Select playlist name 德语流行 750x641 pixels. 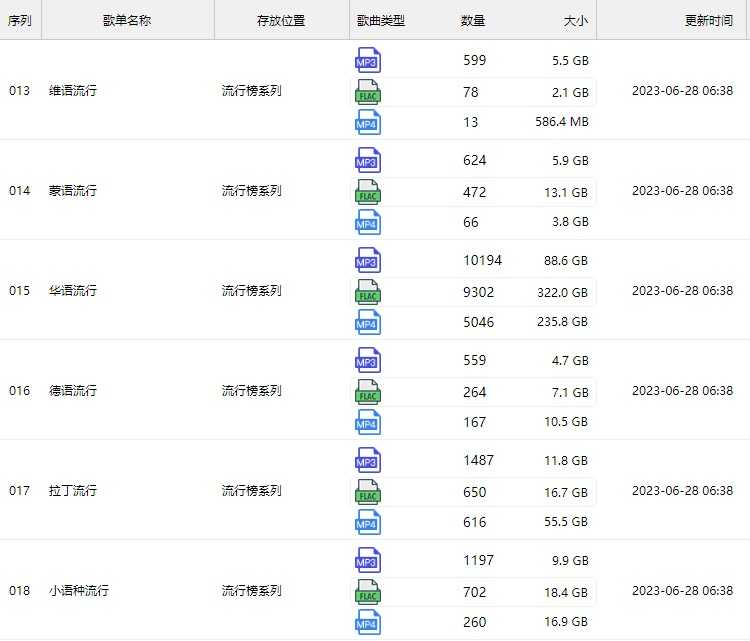[x=73, y=390]
